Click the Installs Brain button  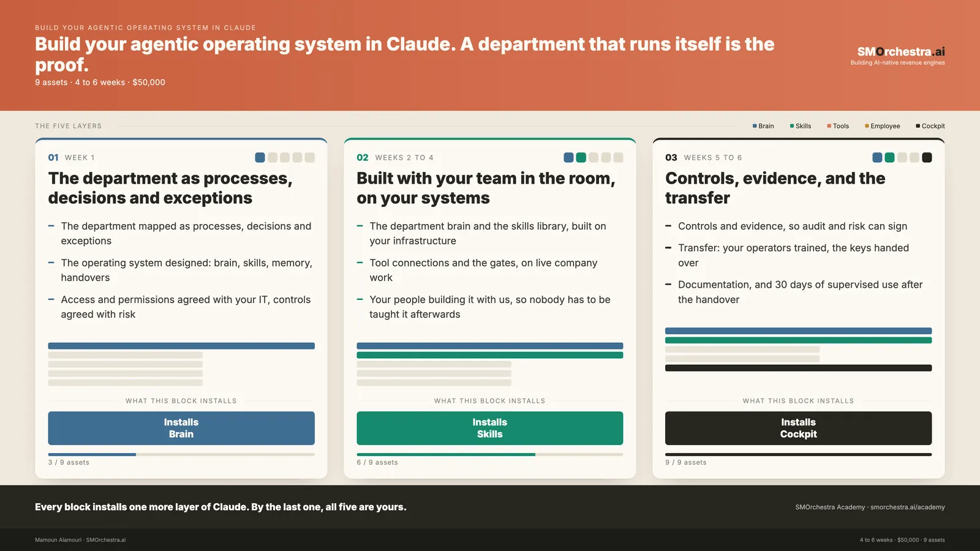tap(181, 428)
